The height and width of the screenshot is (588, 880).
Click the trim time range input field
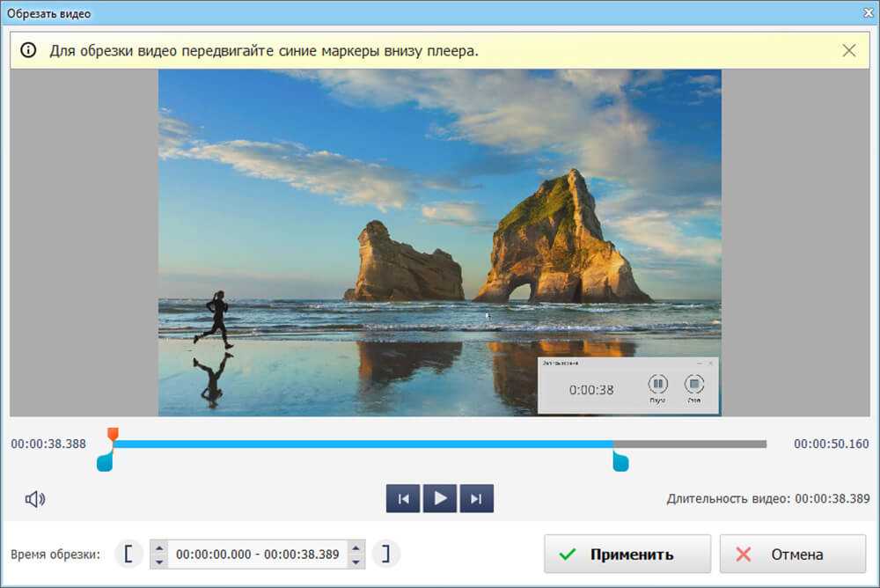coord(257,555)
